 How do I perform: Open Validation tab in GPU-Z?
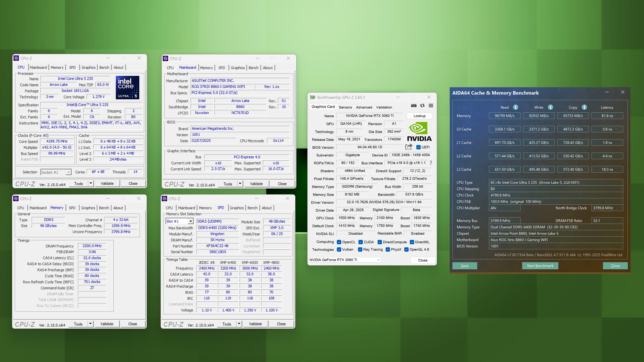coord(384,107)
